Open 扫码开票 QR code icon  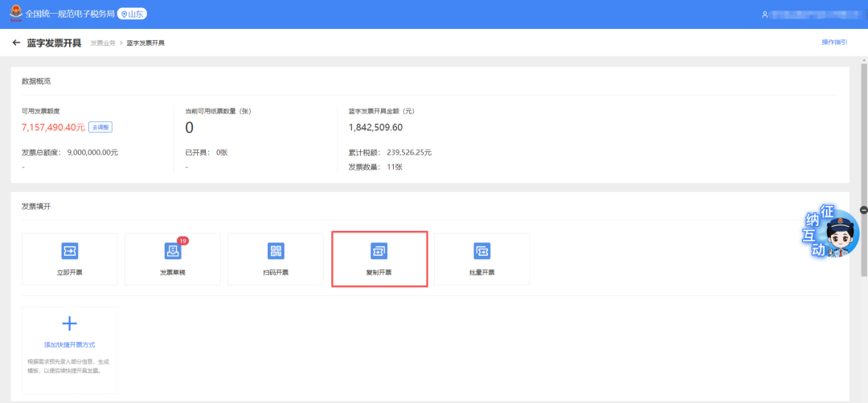coord(276,251)
